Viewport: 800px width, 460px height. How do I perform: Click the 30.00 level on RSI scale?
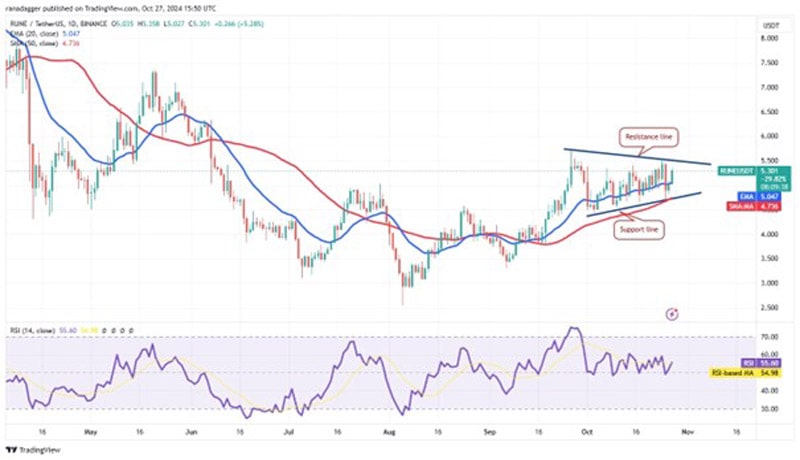click(x=769, y=408)
